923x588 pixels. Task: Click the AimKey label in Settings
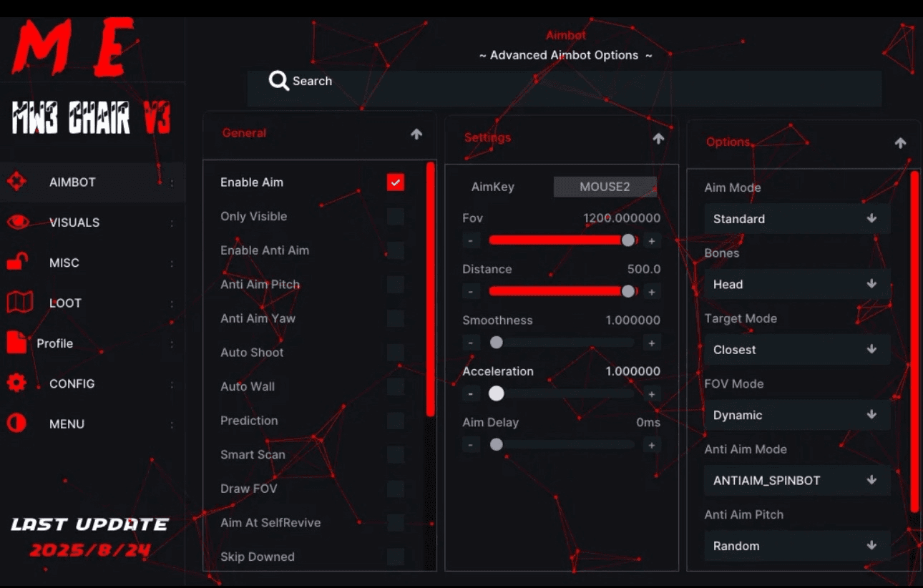click(493, 187)
